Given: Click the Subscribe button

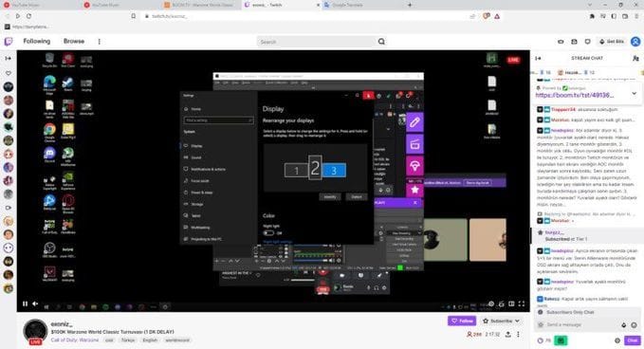Looking at the screenshot, I should [x=497, y=321].
